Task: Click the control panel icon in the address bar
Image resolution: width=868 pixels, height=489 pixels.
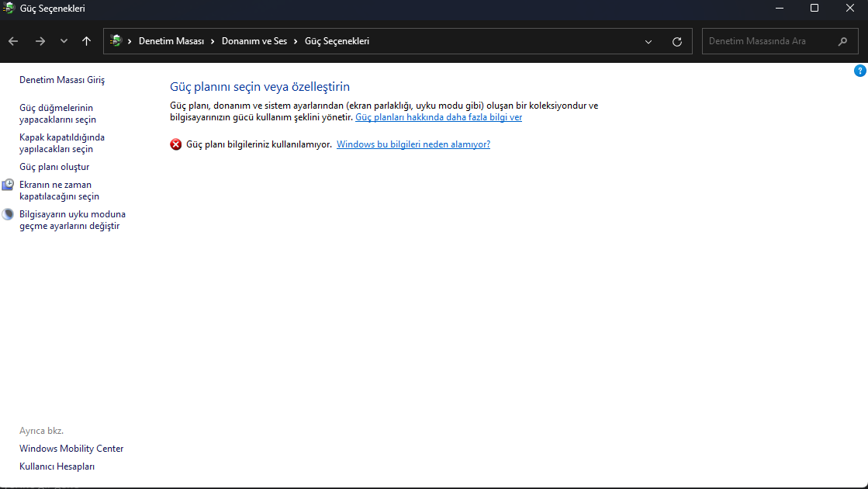Action: tap(116, 40)
